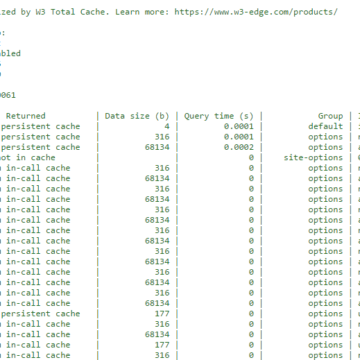Click the number ending in 0061
Image resolution: width=360 pixels, height=360 pixels.
[x=8, y=95]
